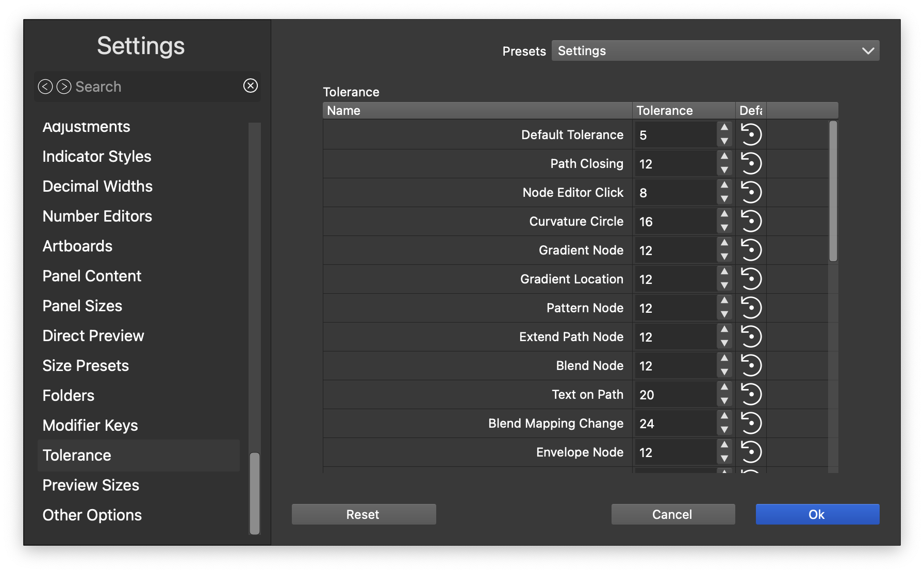The width and height of the screenshot is (924, 573).
Task: Open the Other Options settings category
Action: [x=92, y=515]
